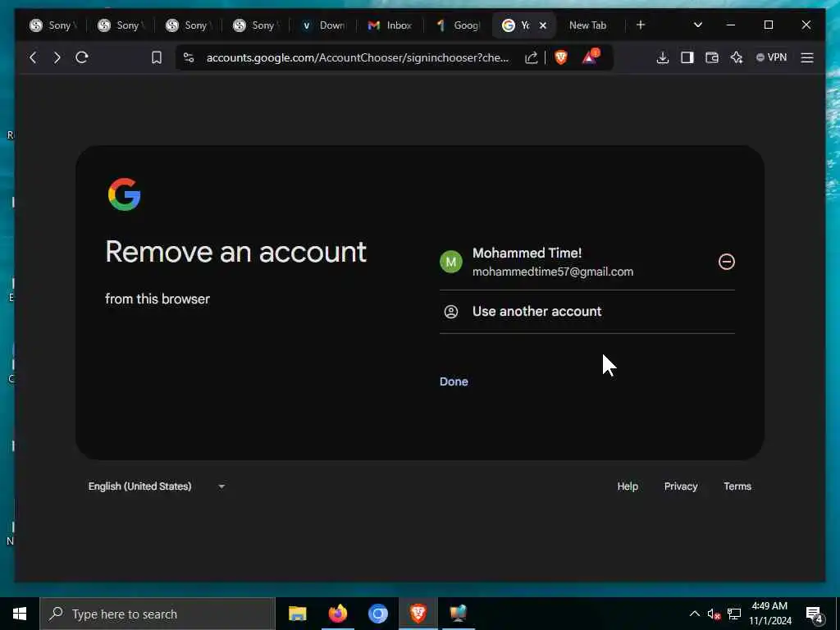Open the Windows Start menu
Viewport: 840px width, 630px height.
click(x=20, y=614)
